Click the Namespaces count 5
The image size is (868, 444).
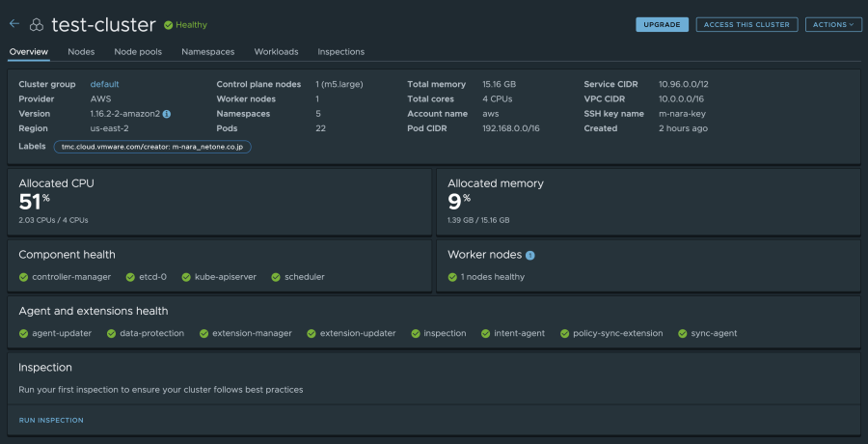pos(317,114)
